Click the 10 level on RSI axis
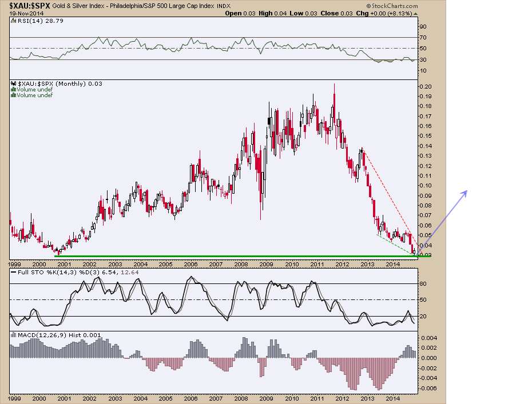This screenshot has width=532, height=404. coord(423,71)
